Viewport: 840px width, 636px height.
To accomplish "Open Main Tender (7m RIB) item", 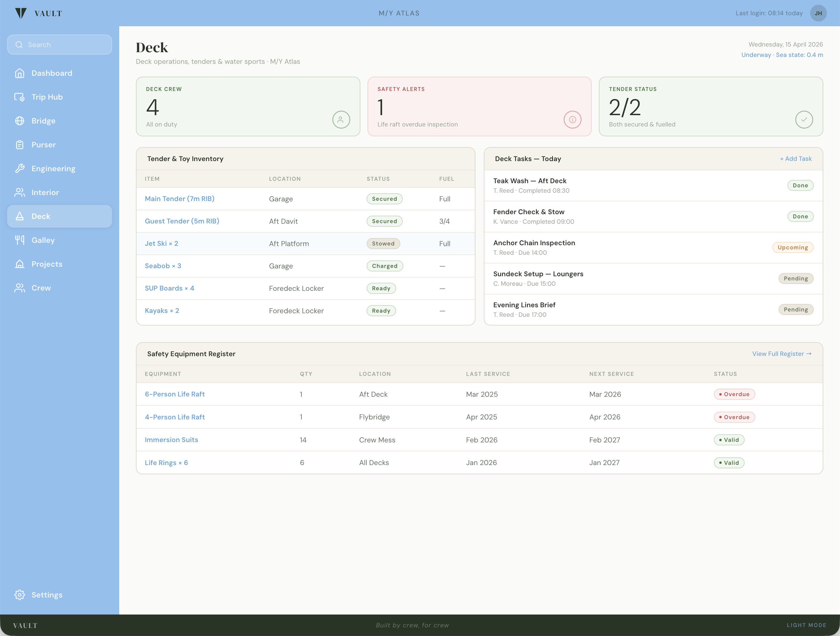I will pos(180,199).
